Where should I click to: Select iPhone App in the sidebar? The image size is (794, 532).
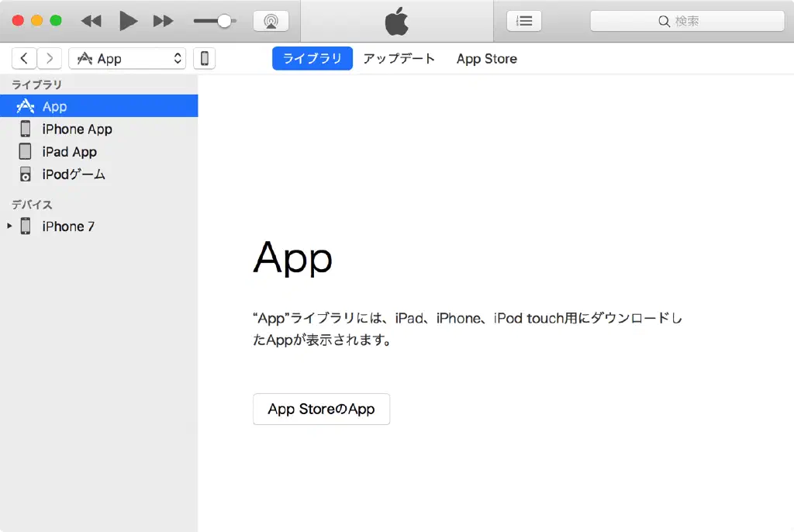pyautogui.click(x=77, y=129)
